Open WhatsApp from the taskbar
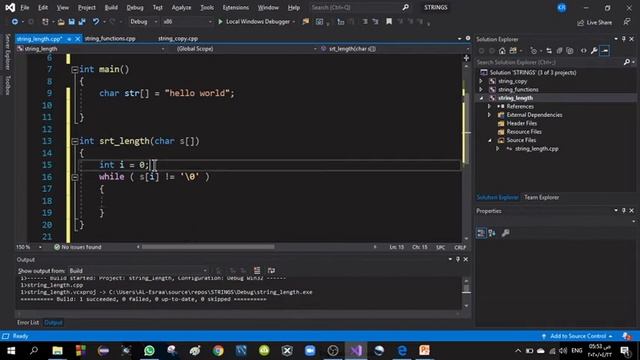This screenshot has height=360, width=640. click(x=149, y=351)
